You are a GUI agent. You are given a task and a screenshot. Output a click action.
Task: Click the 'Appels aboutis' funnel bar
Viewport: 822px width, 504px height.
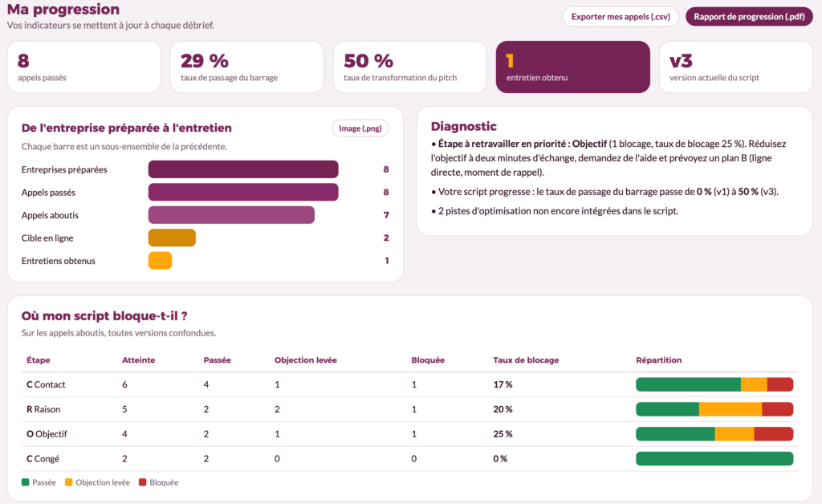231,215
